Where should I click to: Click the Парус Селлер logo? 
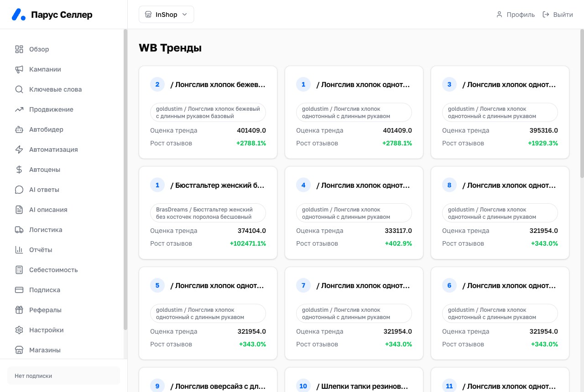coord(52,15)
